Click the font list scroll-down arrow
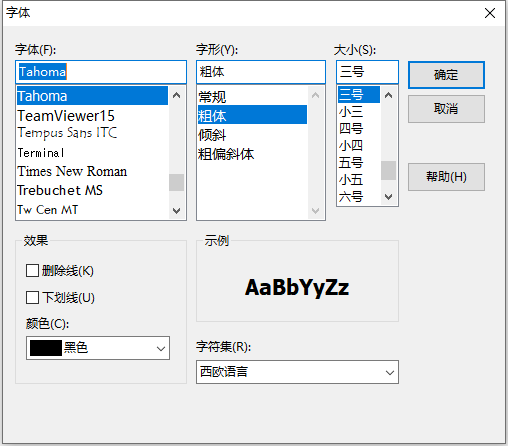 point(177,211)
